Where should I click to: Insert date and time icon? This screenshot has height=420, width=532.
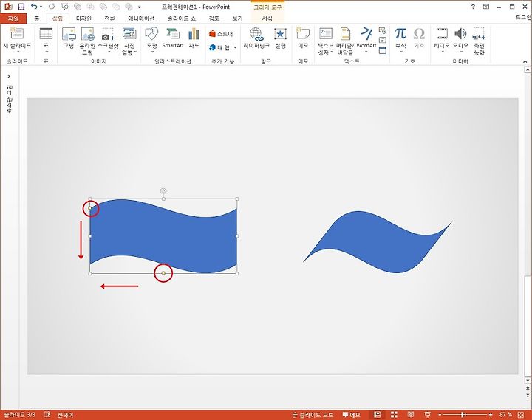(x=383, y=30)
